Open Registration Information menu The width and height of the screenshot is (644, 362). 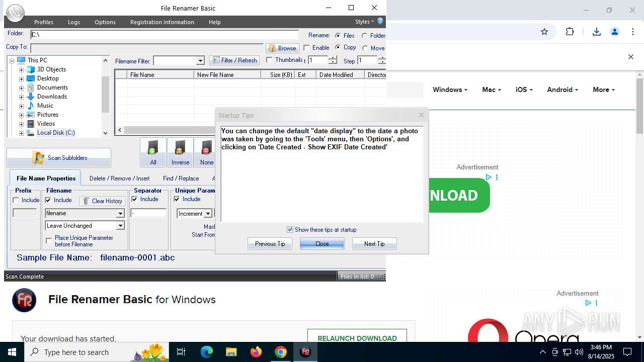(x=162, y=22)
